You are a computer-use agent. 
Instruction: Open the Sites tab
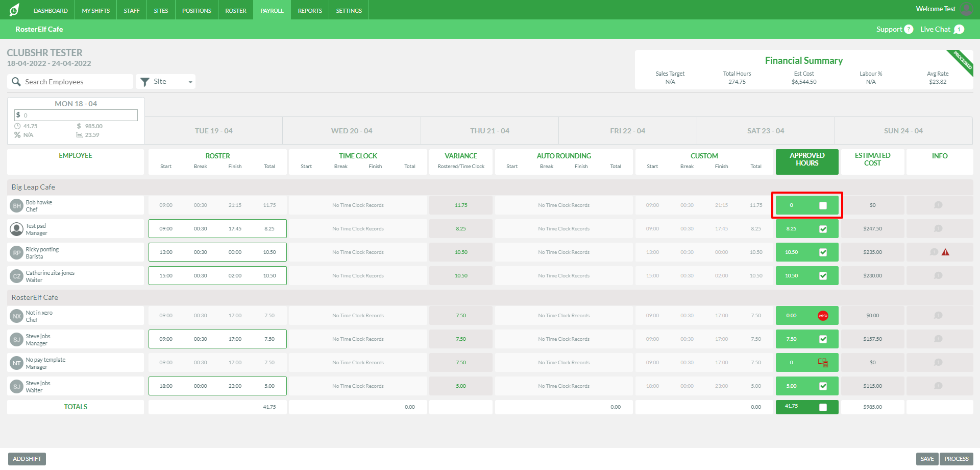161,10
